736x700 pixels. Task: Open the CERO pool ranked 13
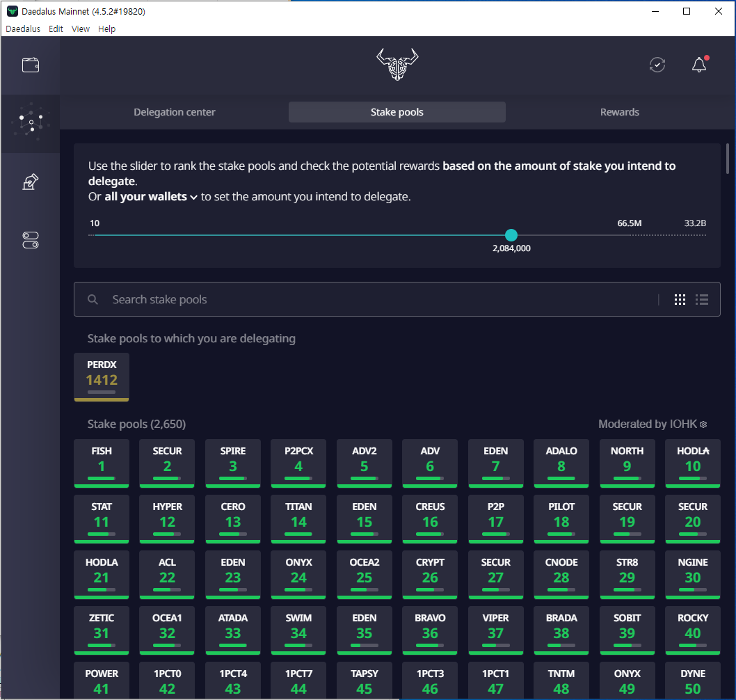tap(233, 519)
